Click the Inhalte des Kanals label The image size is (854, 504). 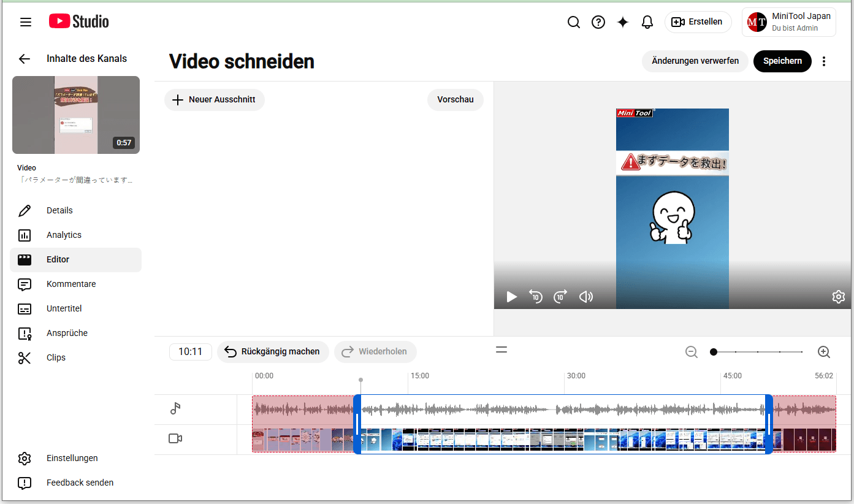(86, 59)
